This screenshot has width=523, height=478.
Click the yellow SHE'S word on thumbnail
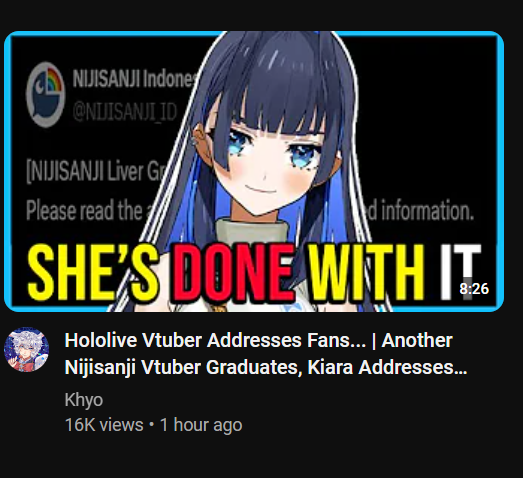click(x=93, y=272)
